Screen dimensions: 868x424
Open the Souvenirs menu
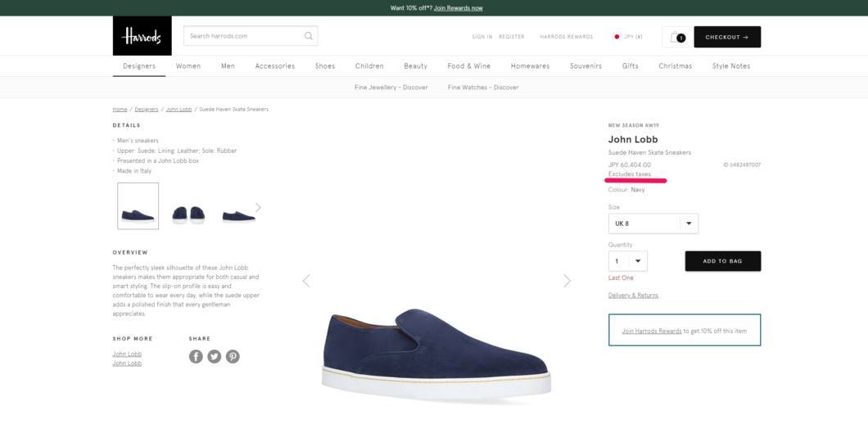pyautogui.click(x=585, y=65)
